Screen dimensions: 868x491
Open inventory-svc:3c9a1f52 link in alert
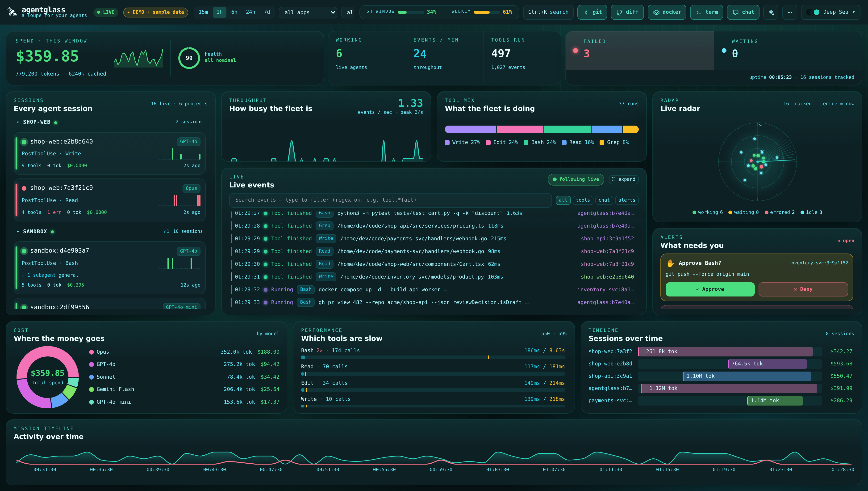[x=818, y=263]
